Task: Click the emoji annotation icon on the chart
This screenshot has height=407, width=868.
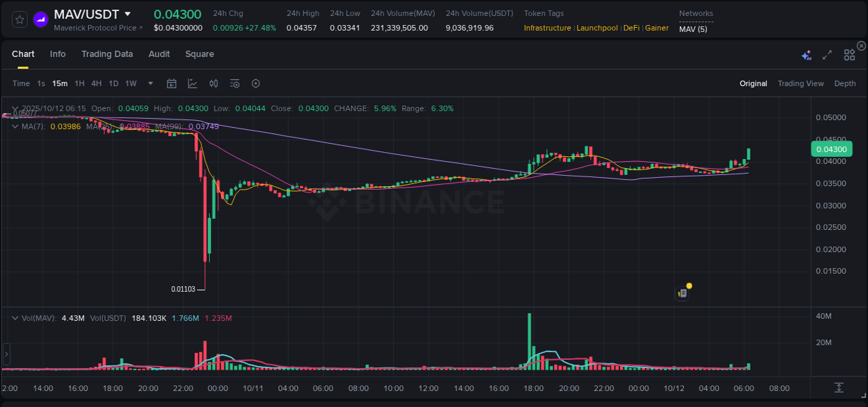Action: [x=683, y=293]
